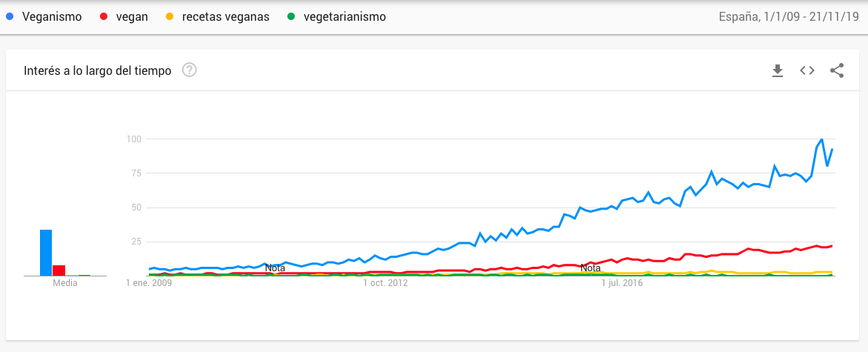Click the first Nota marker near 2011
The image size is (868, 352).
point(275,268)
